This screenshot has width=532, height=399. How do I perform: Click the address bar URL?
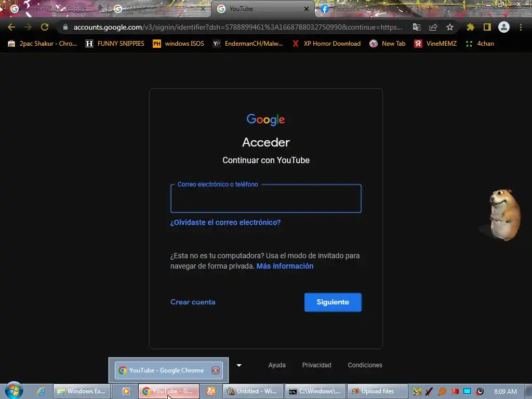pyautogui.click(x=237, y=27)
